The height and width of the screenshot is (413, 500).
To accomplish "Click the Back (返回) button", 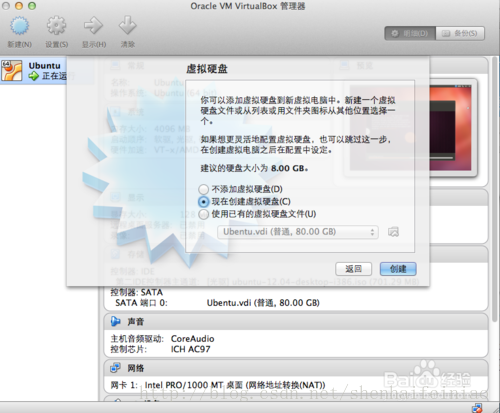I will [x=353, y=269].
